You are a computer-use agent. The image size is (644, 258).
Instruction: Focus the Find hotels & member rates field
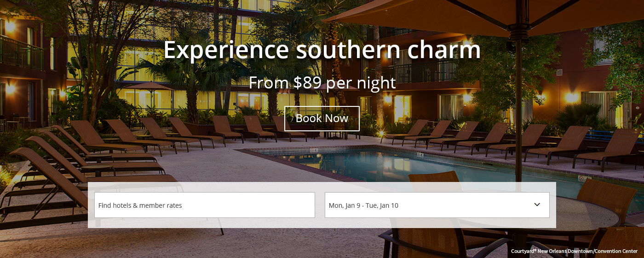click(204, 205)
